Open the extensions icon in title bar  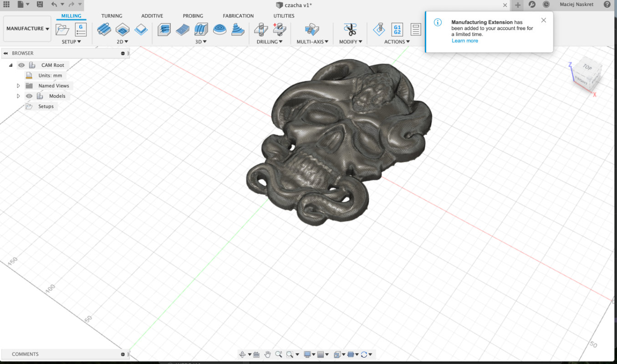pyautogui.click(x=532, y=5)
